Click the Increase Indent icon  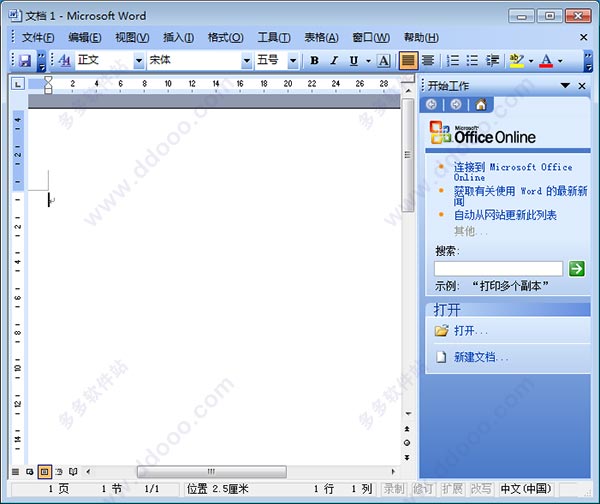pos(492,60)
